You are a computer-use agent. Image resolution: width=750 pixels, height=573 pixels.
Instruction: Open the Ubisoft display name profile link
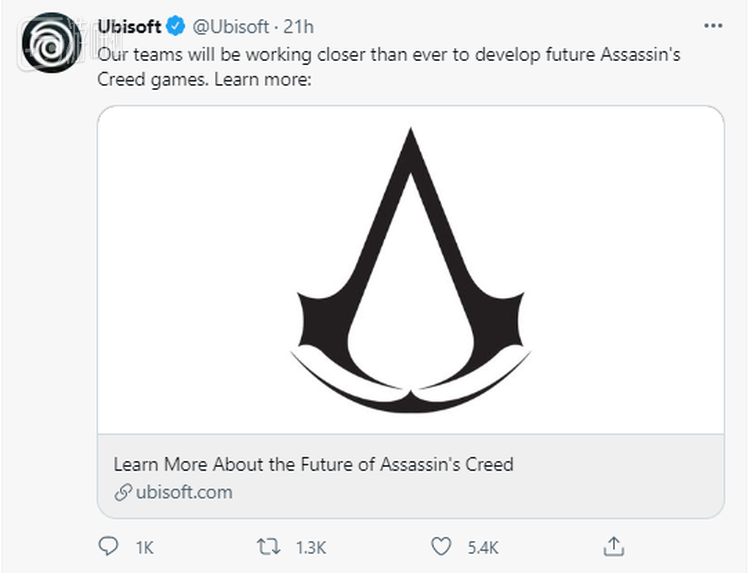coord(131,26)
